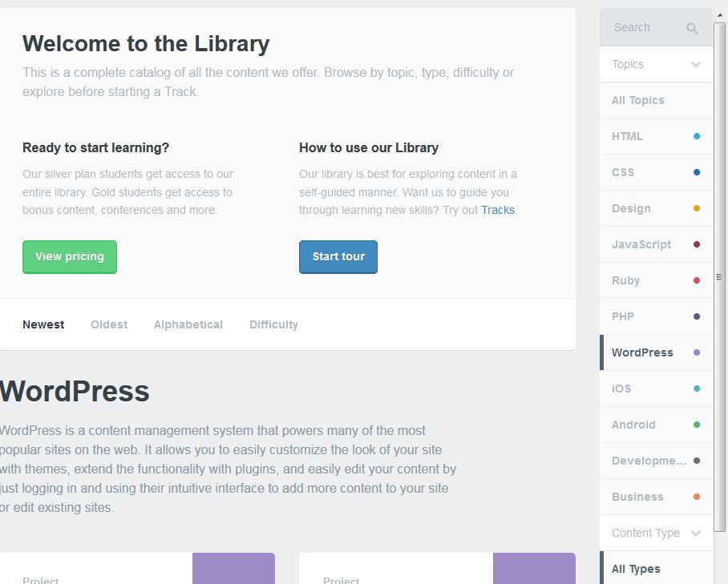Screen dimensions: 728x584
Task: Click the 'Ready to start learning?' heading
Action: point(95,147)
